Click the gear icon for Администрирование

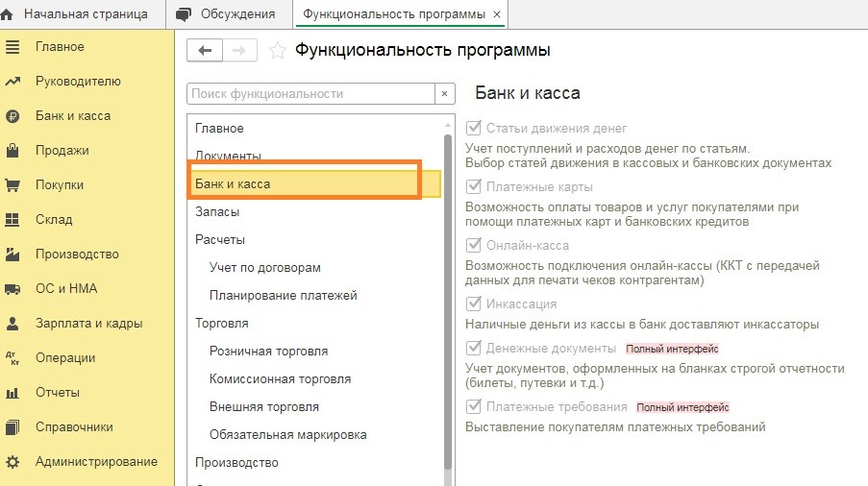point(12,462)
